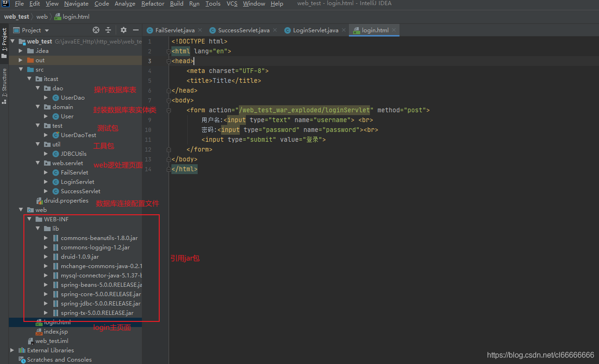This screenshot has height=364, width=599.
Task: Open the VCS menu
Action: tap(232, 4)
